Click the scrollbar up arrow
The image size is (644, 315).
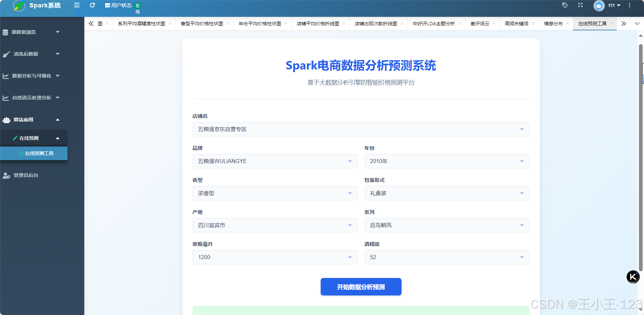[x=641, y=35]
